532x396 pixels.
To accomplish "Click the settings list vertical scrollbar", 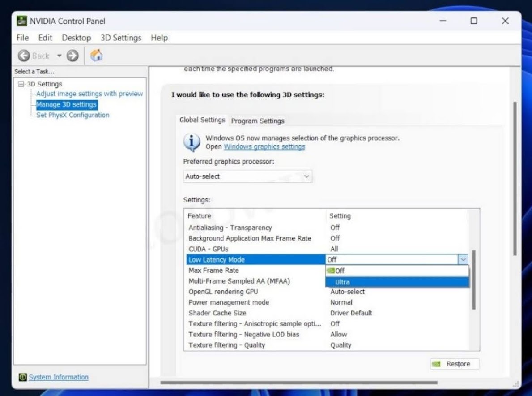I will pyautogui.click(x=474, y=280).
